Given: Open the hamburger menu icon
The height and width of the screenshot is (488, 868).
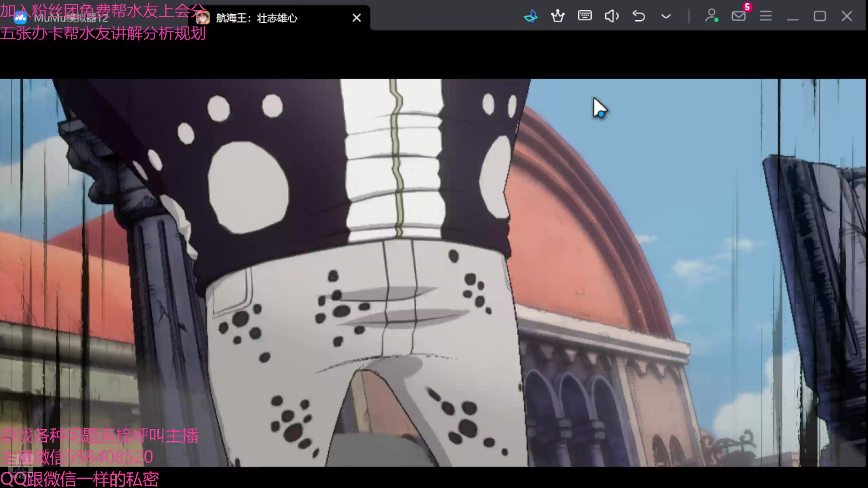Looking at the screenshot, I should pyautogui.click(x=766, y=16).
